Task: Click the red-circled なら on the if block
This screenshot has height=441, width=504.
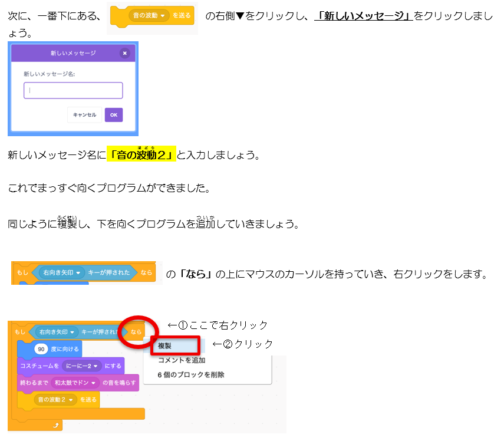Action: click(x=136, y=332)
